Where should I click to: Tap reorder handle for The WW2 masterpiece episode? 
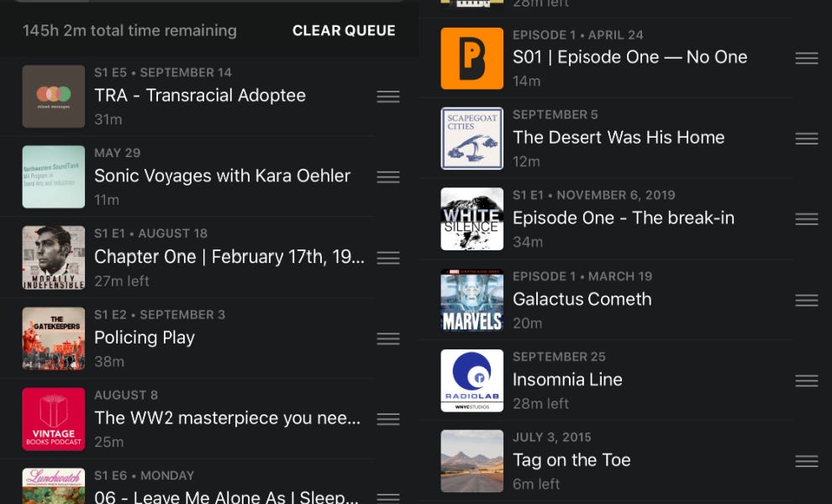tap(388, 420)
